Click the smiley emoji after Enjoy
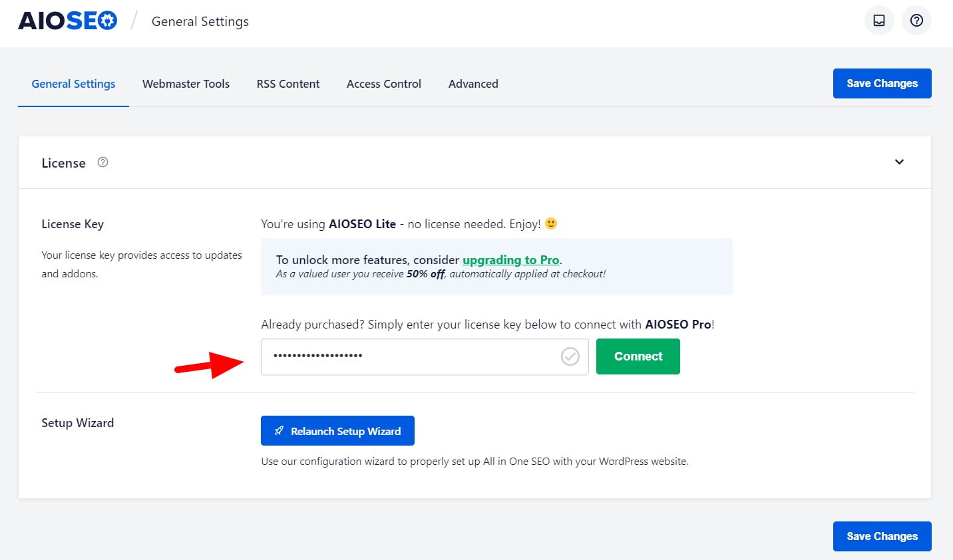Screen dimensions: 953x560 551,223
